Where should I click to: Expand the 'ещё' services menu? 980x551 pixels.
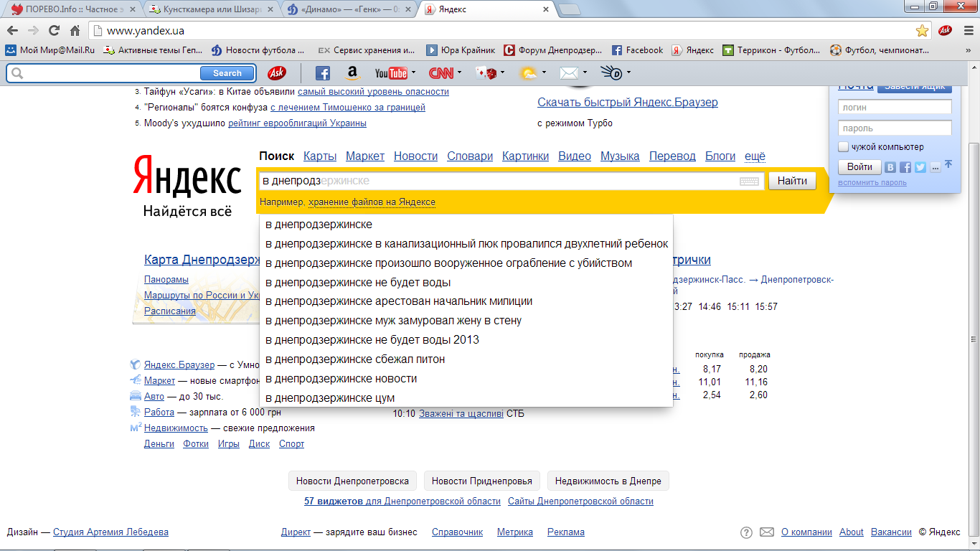pyautogui.click(x=755, y=156)
